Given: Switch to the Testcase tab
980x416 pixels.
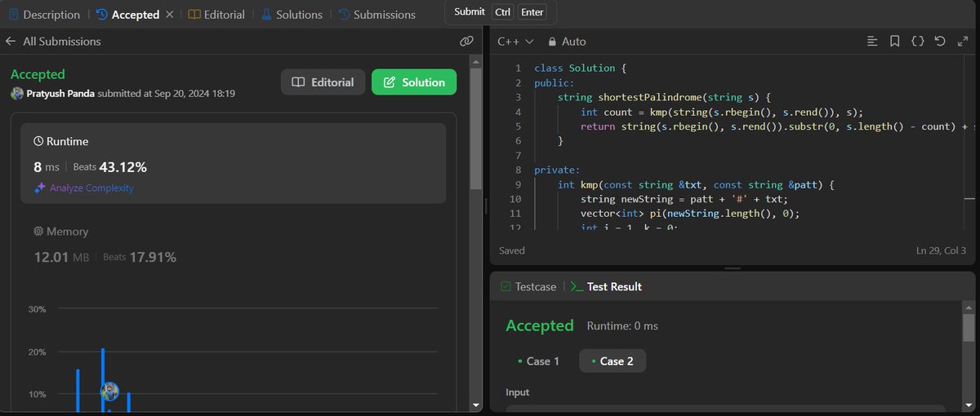Looking at the screenshot, I should (x=528, y=286).
